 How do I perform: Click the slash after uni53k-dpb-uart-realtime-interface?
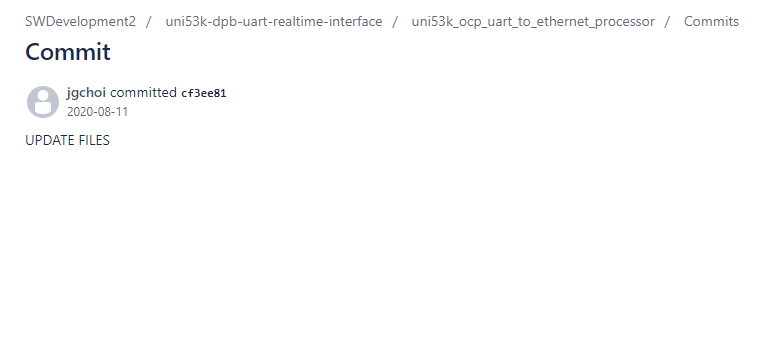[394, 22]
